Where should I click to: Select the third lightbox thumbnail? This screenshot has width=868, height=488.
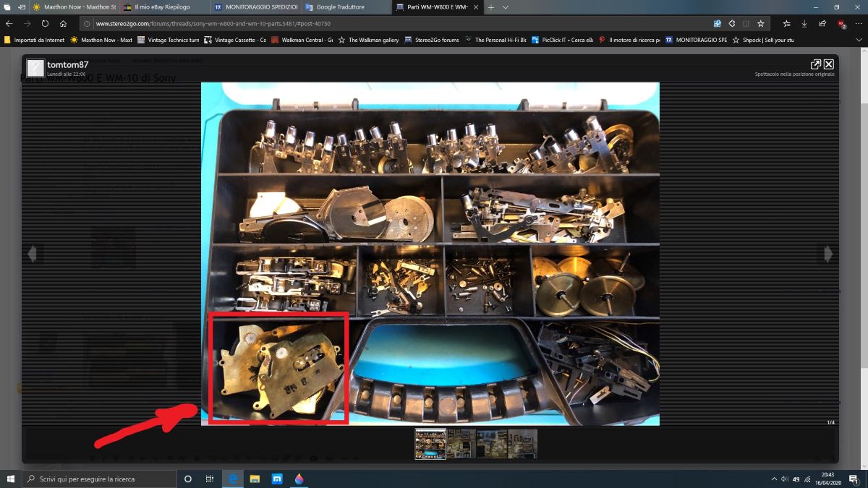click(492, 444)
